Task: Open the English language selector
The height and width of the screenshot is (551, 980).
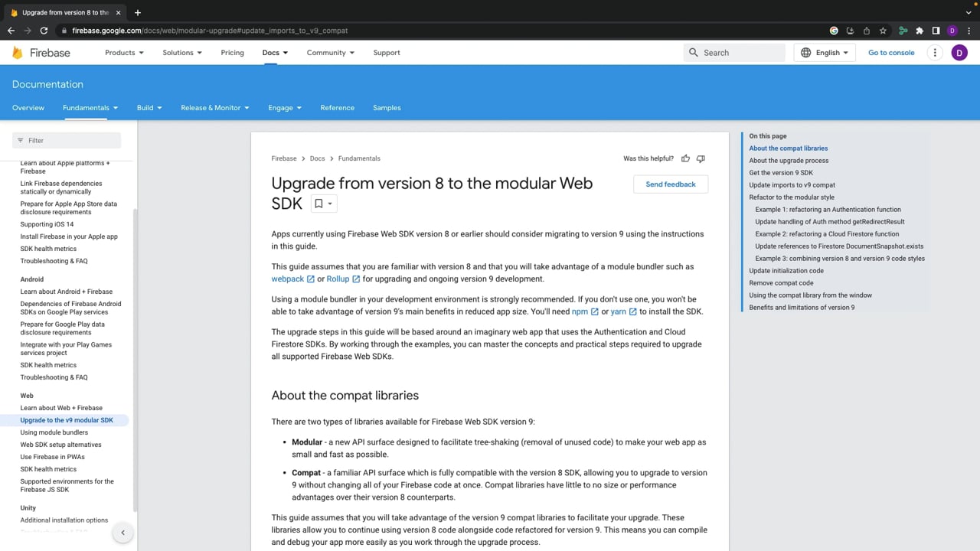Action: [x=825, y=53]
